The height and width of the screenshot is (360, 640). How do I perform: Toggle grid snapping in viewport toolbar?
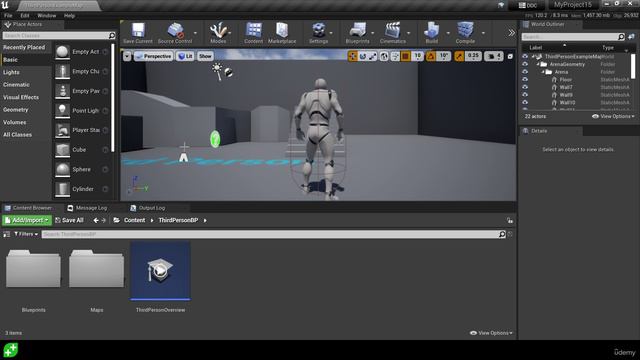405,56
